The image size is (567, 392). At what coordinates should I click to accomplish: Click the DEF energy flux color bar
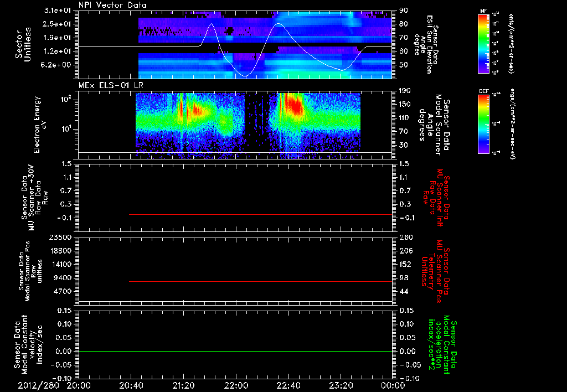pos(483,123)
